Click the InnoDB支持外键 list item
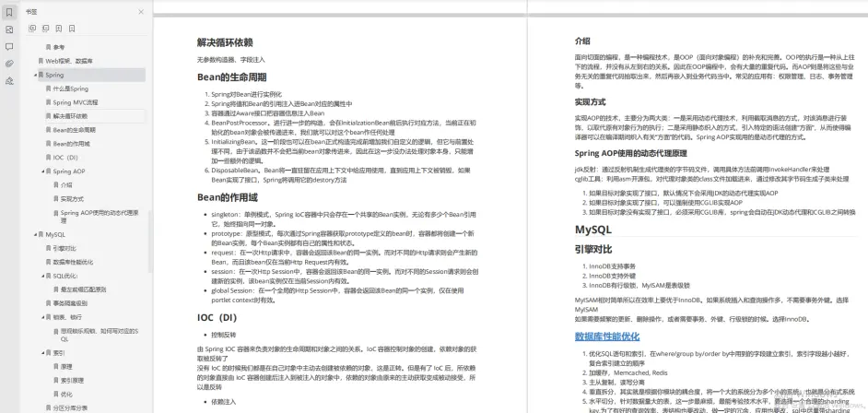The width and height of the screenshot is (868, 413). click(x=612, y=276)
